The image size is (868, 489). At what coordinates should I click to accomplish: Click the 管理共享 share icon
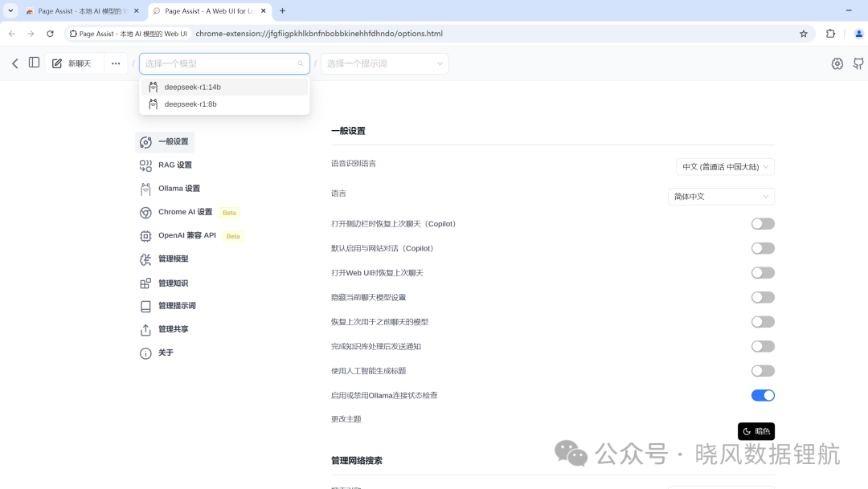[145, 330]
